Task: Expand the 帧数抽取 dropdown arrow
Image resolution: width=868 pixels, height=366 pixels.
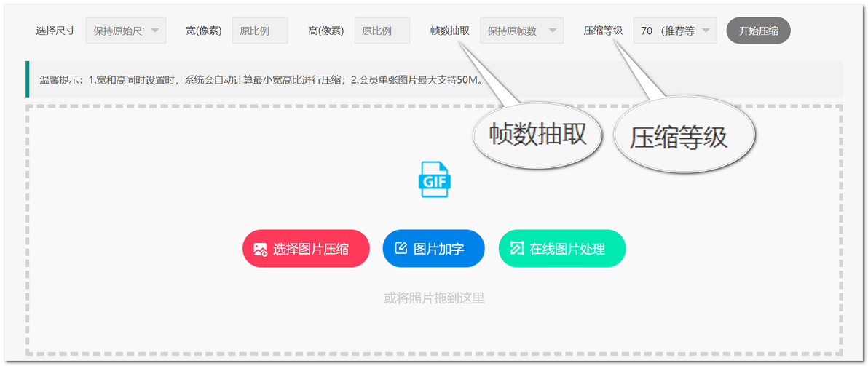Action: point(552,31)
